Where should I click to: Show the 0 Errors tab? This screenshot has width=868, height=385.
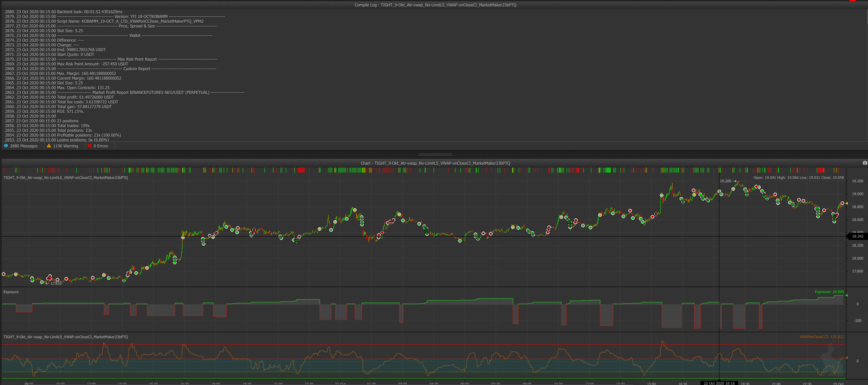tap(98, 146)
